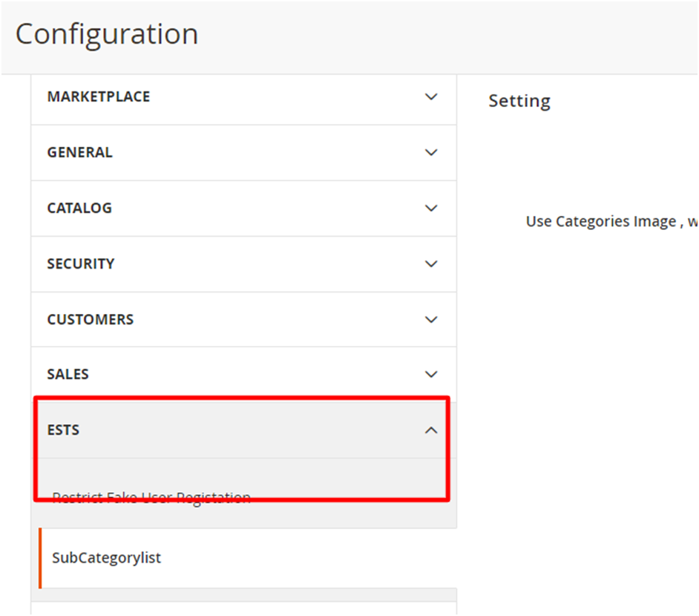Screen dimensions: 699x616
Task: Select Restrict Fake User Registation item
Action: 151,498
